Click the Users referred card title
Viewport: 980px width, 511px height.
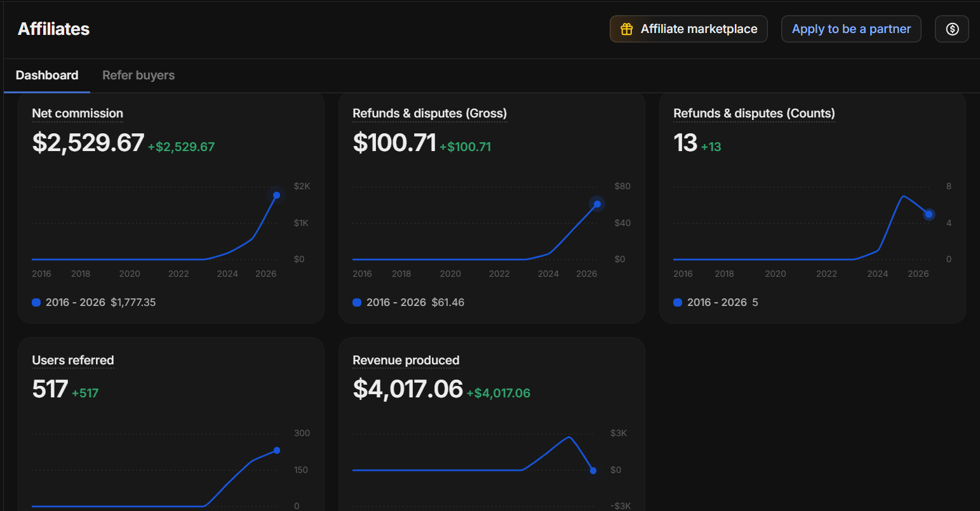pos(73,361)
